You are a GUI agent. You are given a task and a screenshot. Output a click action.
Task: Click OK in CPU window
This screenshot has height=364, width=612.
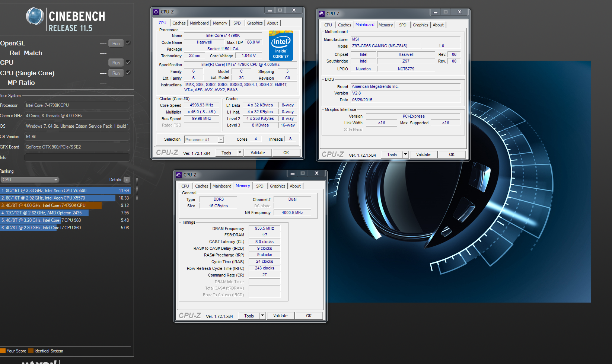pyautogui.click(x=286, y=153)
